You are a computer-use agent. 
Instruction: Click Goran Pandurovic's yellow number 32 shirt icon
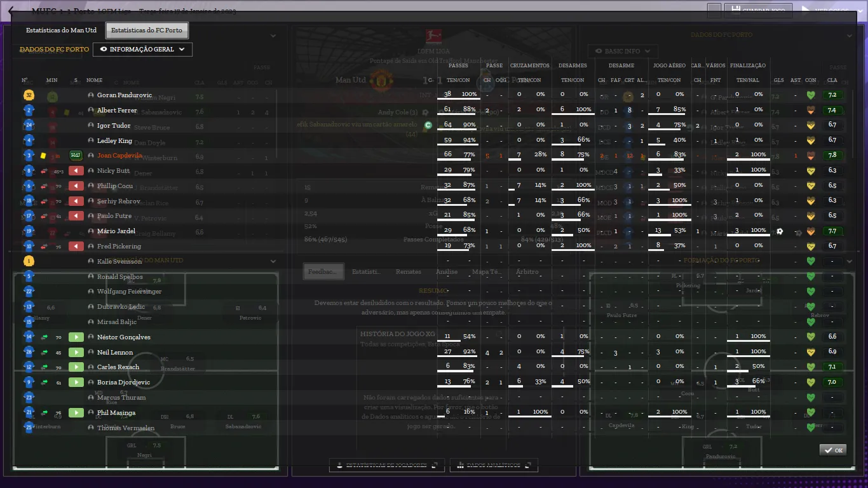point(29,95)
